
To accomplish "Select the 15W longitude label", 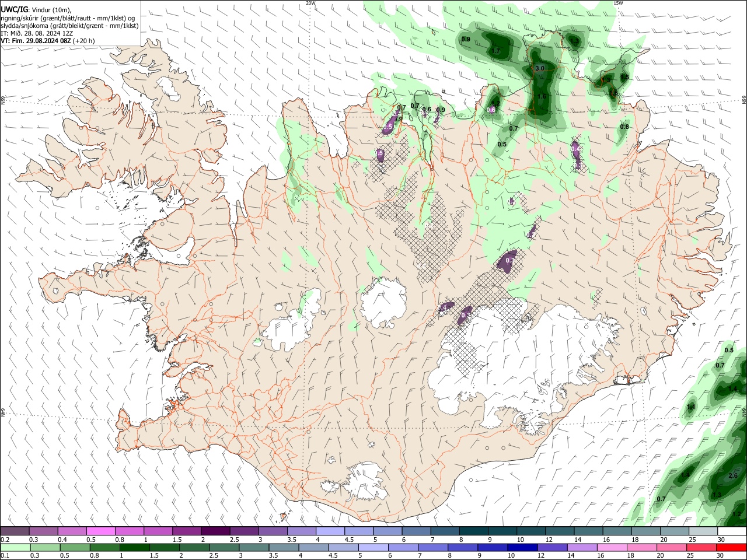I will (x=619, y=3).
